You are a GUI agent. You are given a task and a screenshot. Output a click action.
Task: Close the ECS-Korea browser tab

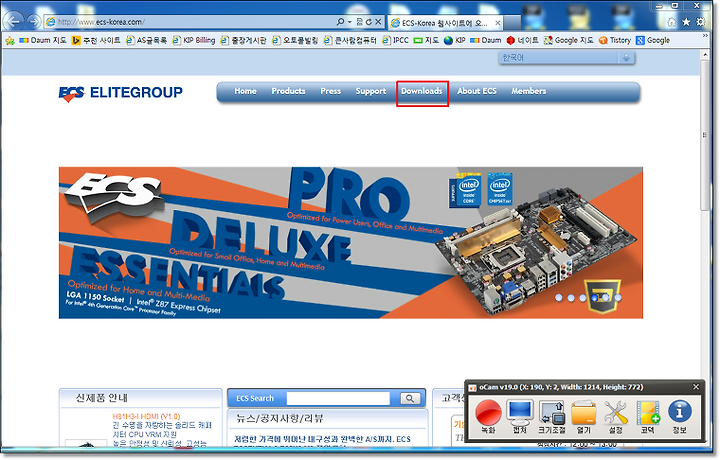[x=497, y=22]
